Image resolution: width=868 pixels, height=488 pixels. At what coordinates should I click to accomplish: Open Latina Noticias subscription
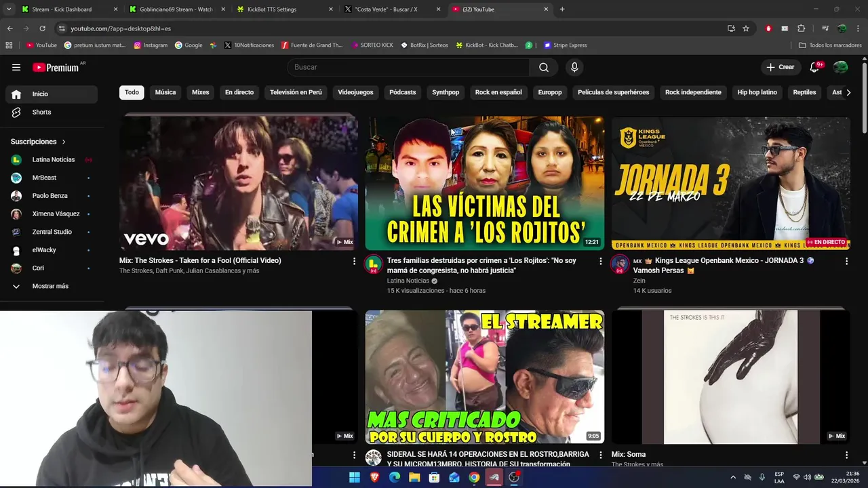(52, 159)
